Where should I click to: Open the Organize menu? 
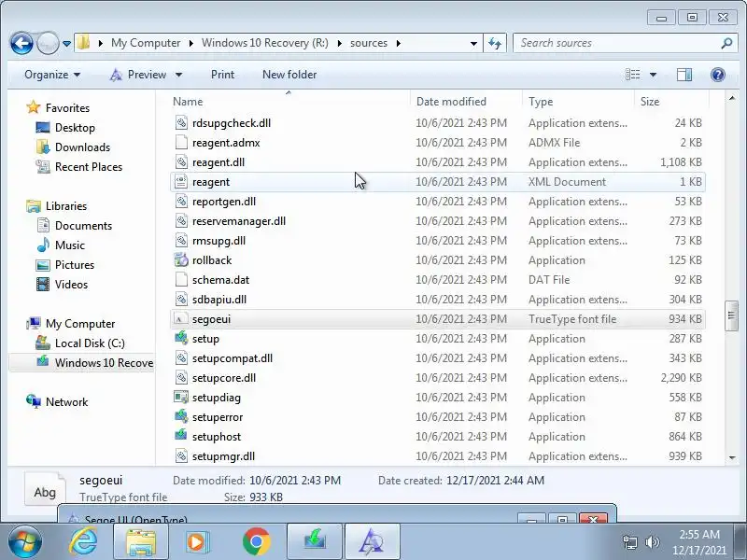(x=52, y=75)
